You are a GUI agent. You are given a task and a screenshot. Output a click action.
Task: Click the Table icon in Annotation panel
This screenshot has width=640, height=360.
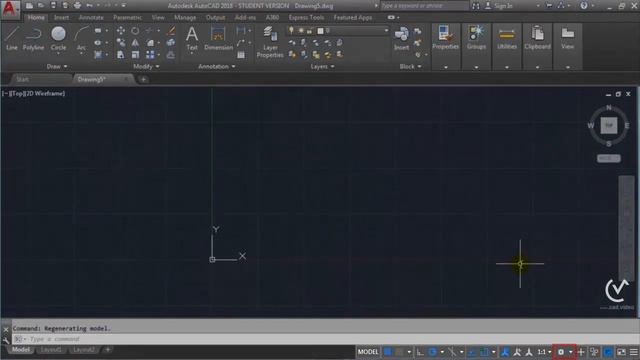241,55
